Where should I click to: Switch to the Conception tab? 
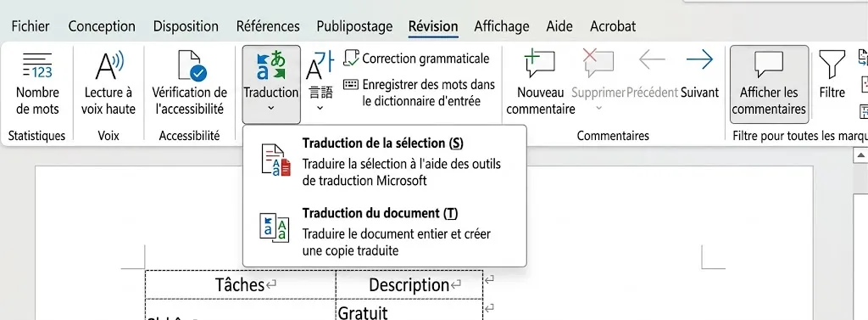tap(102, 26)
